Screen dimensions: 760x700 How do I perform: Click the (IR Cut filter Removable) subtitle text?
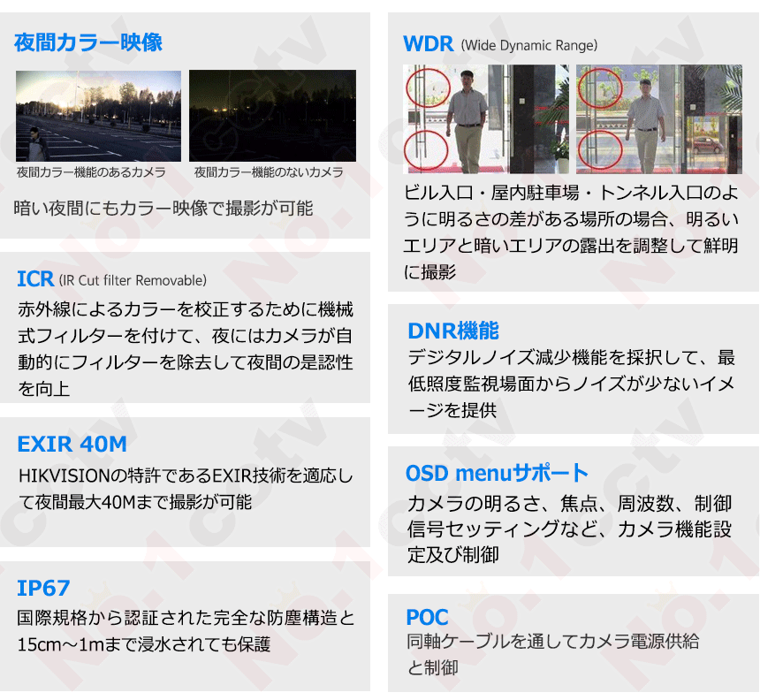point(133,281)
